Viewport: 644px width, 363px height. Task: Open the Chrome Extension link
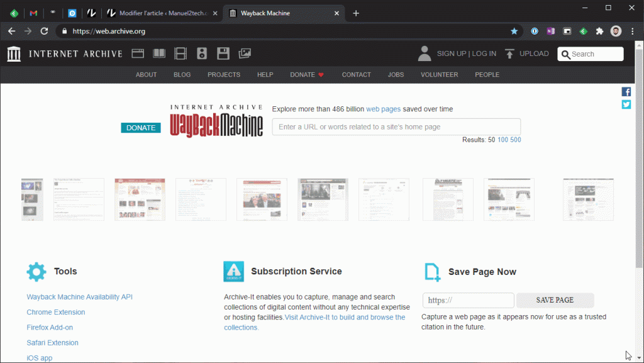pos(56,312)
